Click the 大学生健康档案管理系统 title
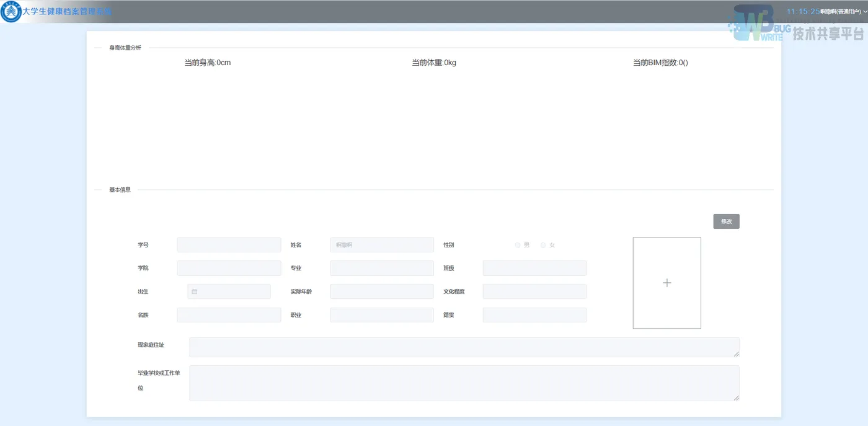This screenshot has width=868, height=426. (x=67, y=12)
